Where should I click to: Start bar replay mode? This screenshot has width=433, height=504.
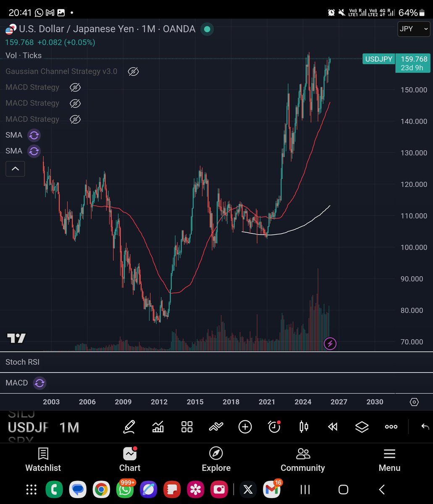tap(332, 427)
